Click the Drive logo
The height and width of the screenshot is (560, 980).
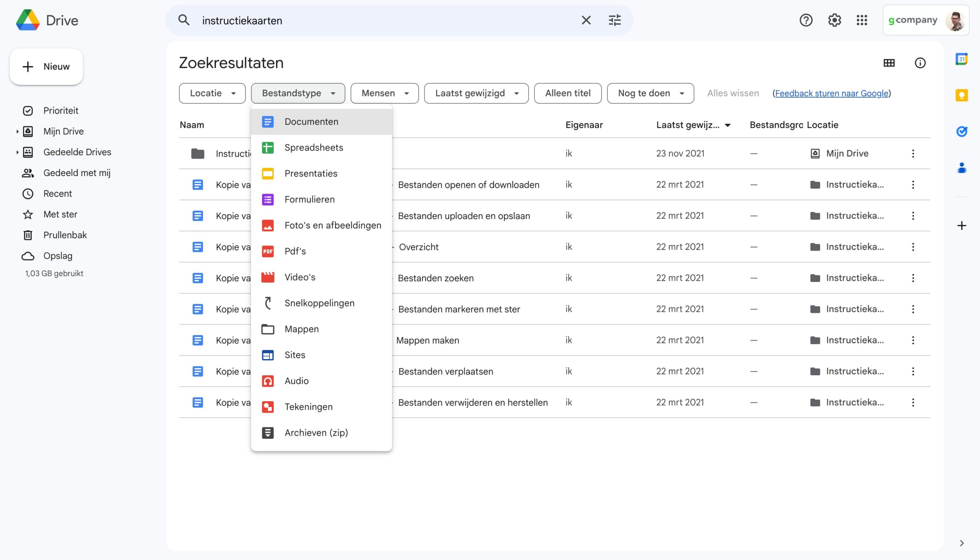coord(47,20)
